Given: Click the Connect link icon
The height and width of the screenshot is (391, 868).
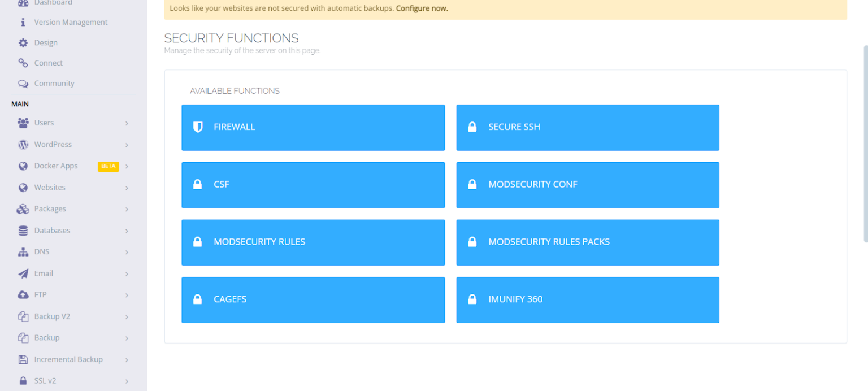Looking at the screenshot, I should click(x=23, y=63).
